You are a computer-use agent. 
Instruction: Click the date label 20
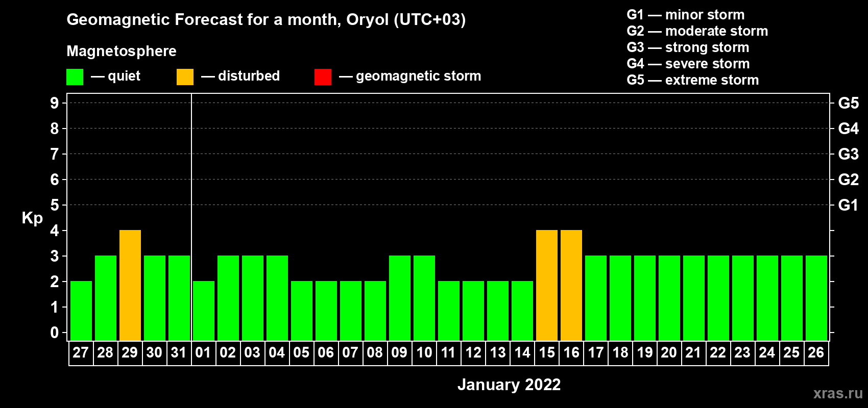669,353
